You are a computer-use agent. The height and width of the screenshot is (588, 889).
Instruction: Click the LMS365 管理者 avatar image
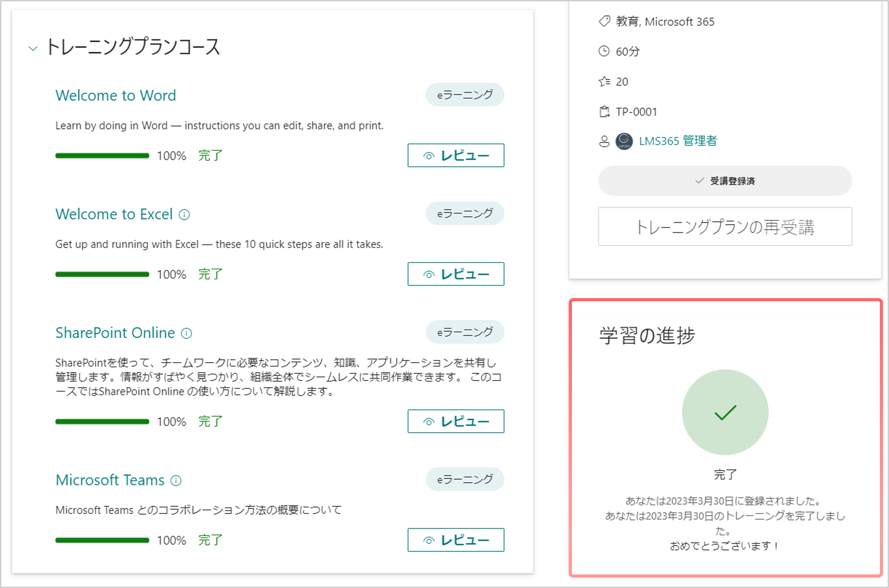coord(624,141)
